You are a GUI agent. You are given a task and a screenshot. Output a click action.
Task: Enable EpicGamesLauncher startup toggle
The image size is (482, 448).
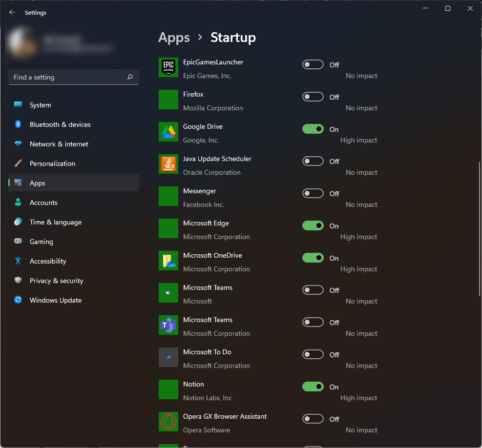click(x=313, y=64)
